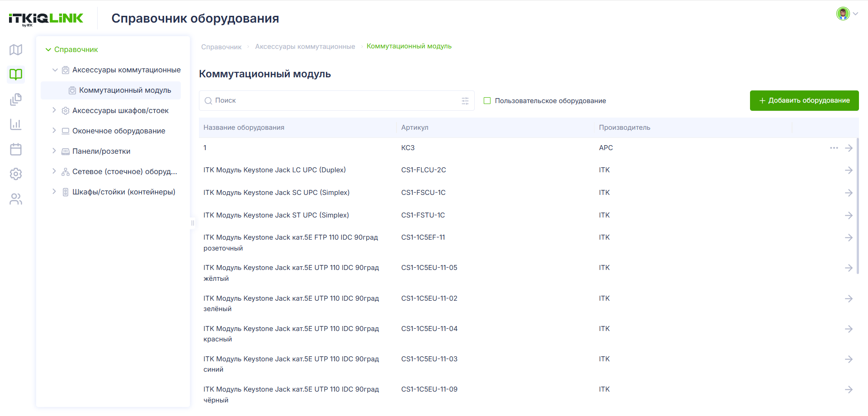The image size is (868, 416).
Task: Open the map icon in left sidebar
Action: point(16,50)
